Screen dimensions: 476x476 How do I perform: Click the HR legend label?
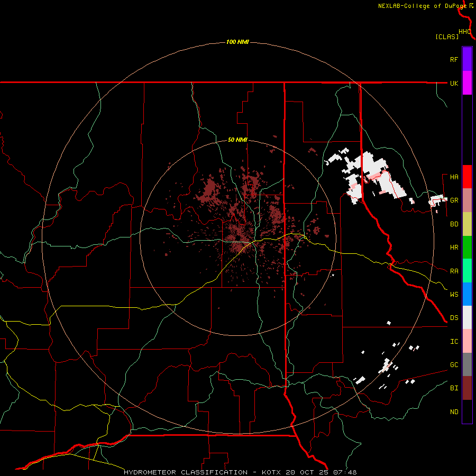tap(454, 248)
